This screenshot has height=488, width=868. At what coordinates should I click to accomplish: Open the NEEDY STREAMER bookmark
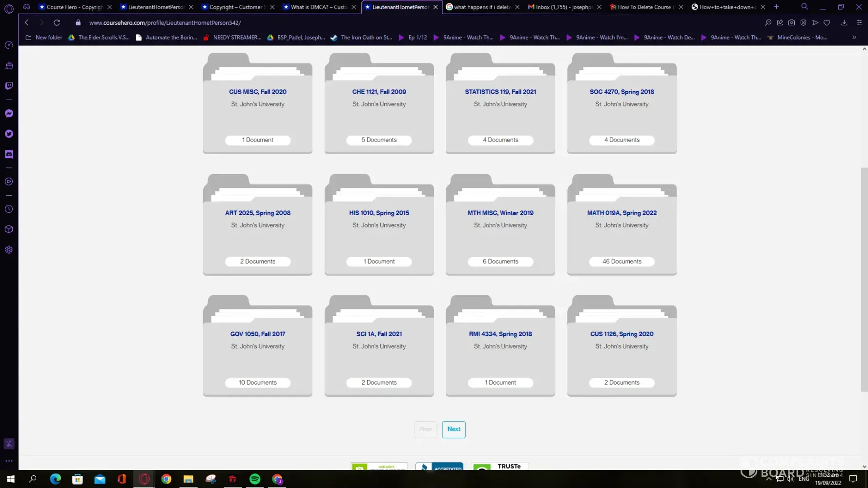tap(232, 37)
